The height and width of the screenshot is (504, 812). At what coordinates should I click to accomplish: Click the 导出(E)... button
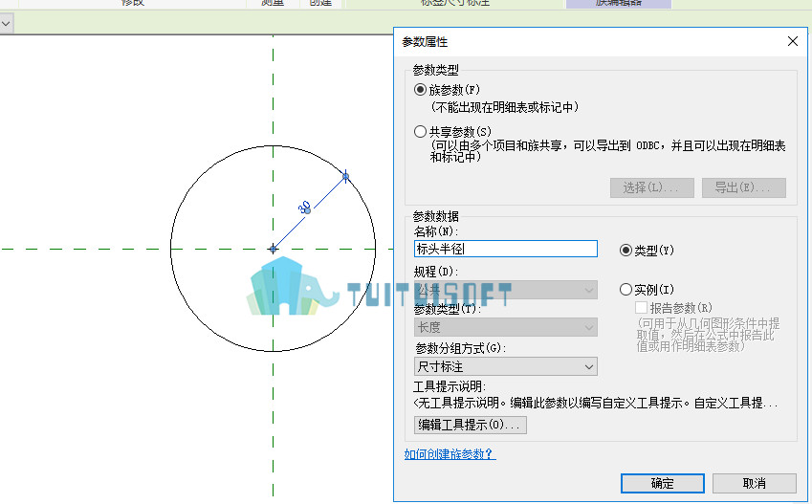tap(744, 187)
